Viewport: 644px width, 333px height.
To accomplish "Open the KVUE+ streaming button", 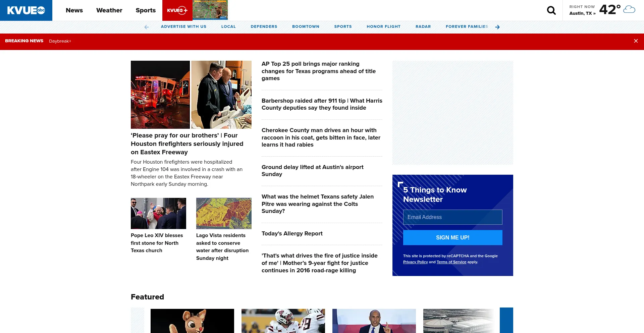I will 177,10.
